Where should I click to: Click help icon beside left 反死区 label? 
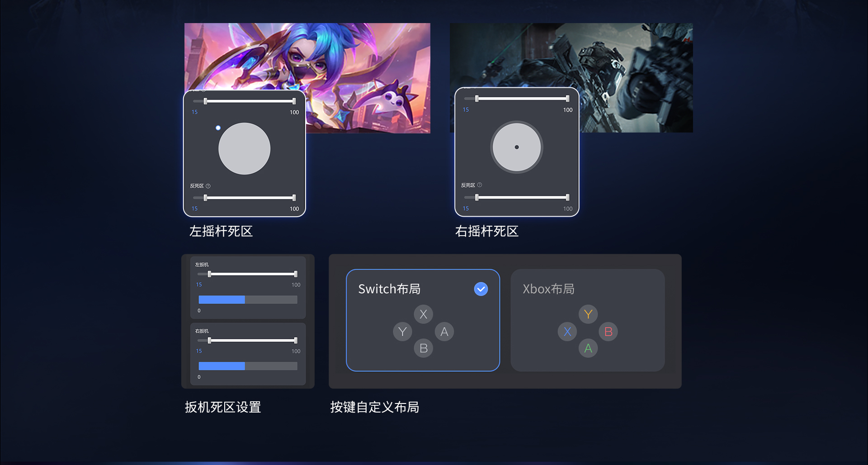pyautogui.click(x=208, y=186)
